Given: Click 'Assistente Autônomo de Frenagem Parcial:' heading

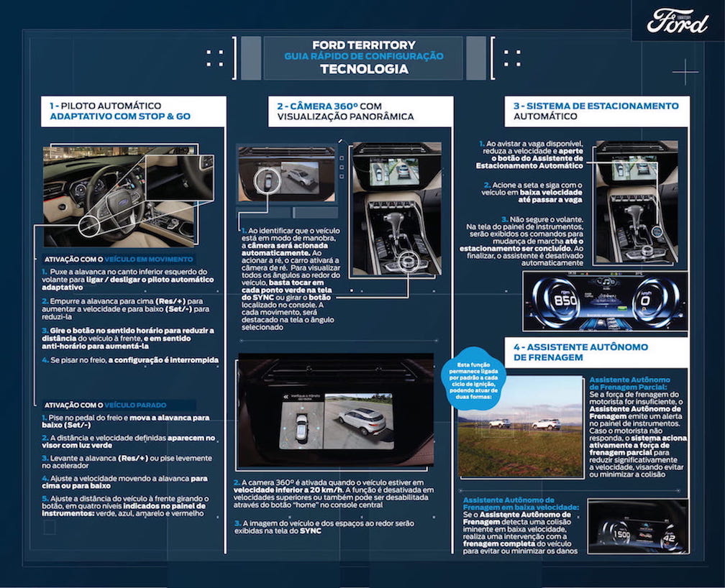Looking at the screenshot, I should (629, 383).
